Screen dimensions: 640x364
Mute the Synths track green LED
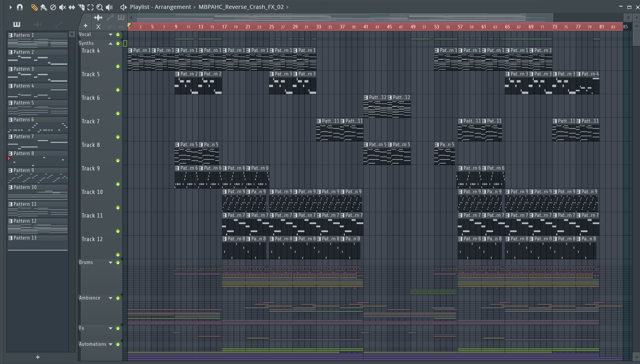118,44
